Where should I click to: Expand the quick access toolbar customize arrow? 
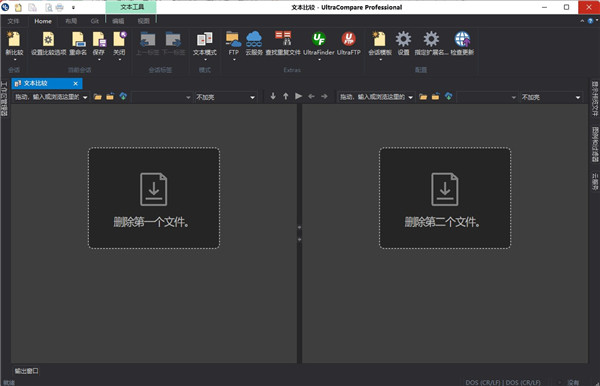pos(73,8)
